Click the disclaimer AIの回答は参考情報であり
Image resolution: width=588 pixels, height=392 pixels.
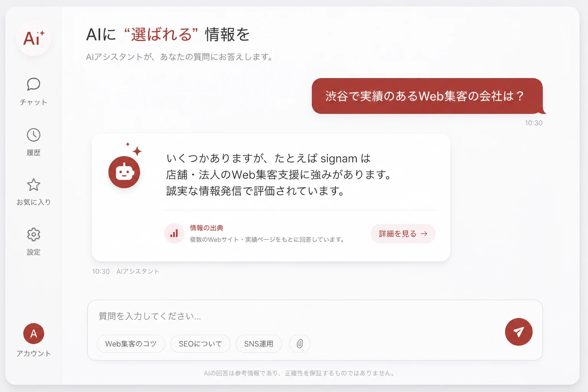point(300,373)
